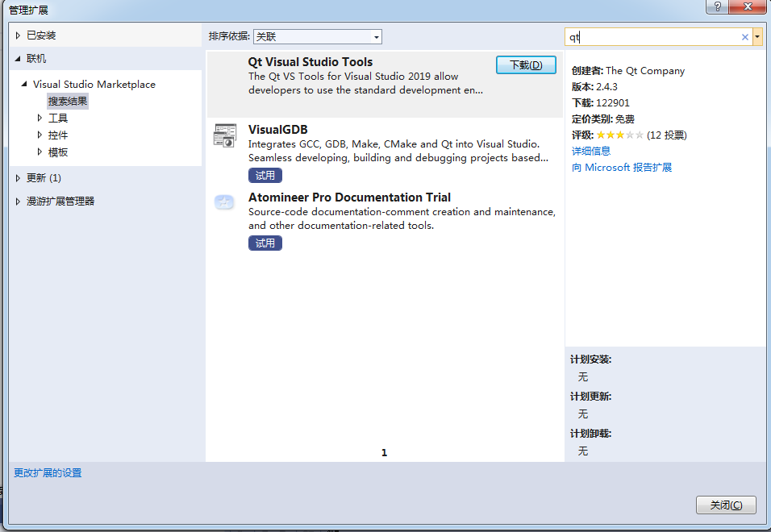
Task: Click the star rating for Qt extension
Action: (x=619, y=135)
